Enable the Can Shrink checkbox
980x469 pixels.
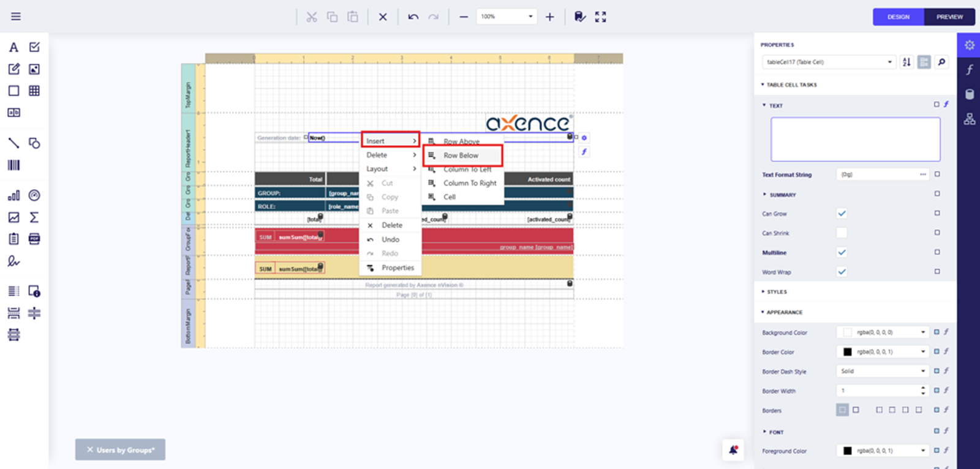coord(842,233)
